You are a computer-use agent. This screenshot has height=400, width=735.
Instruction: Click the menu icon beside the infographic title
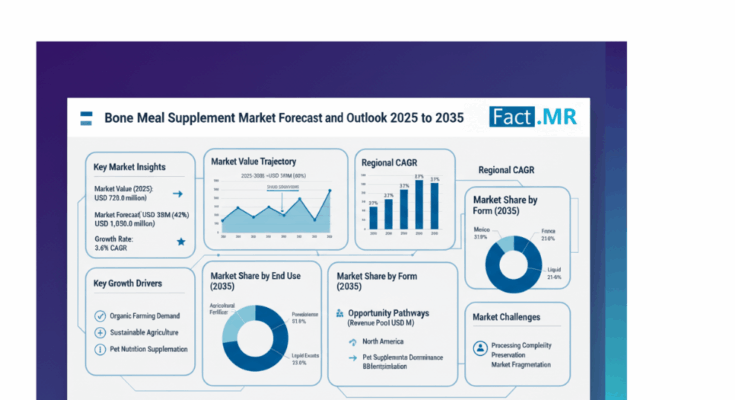click(x=88, y=116)
